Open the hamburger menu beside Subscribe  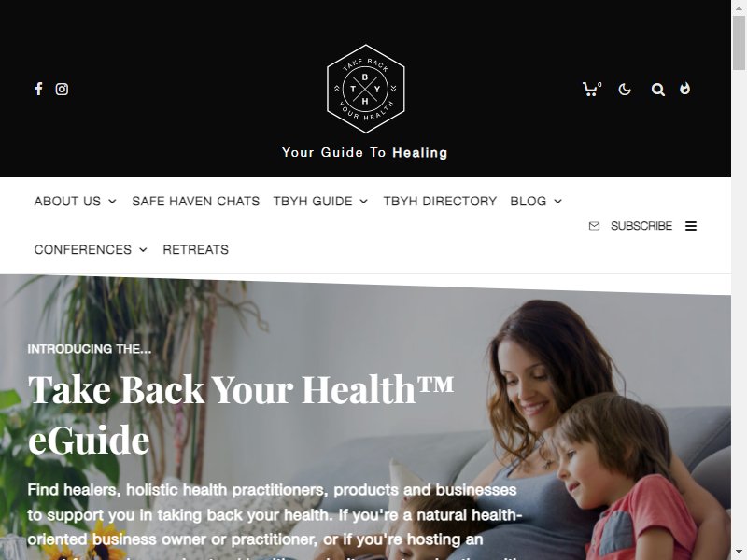point(691,226)
